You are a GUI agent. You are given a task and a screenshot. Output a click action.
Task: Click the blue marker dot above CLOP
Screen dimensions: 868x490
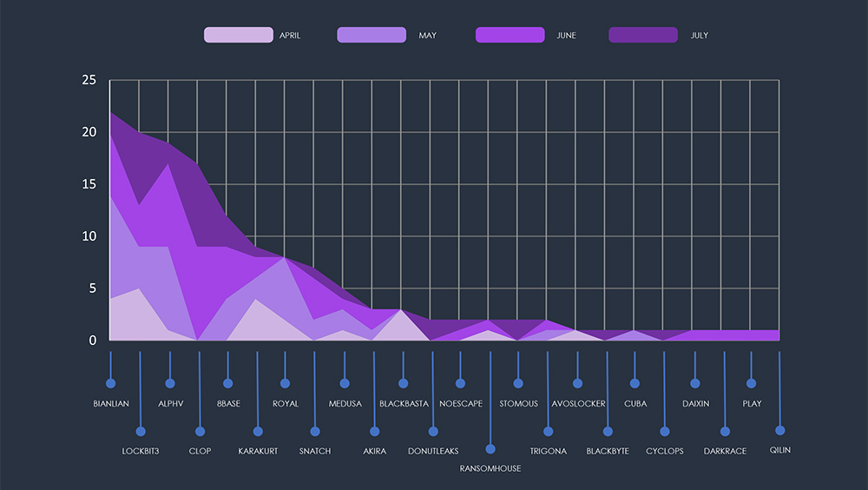[200, 431]
